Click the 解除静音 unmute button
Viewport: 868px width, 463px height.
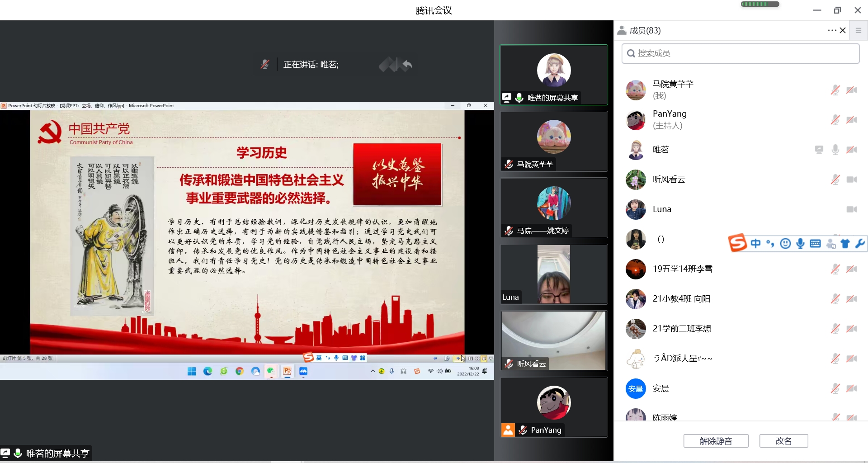click(x=716, y=441)
